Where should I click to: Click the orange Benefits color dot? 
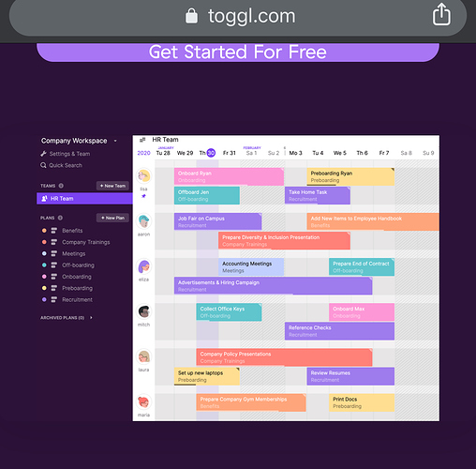coord(44,231)
